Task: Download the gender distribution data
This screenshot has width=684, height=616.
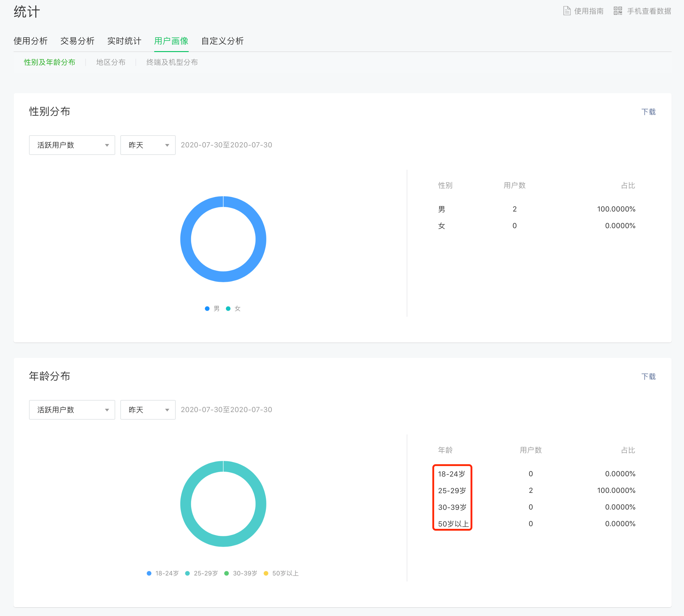Action: (648, 112)
